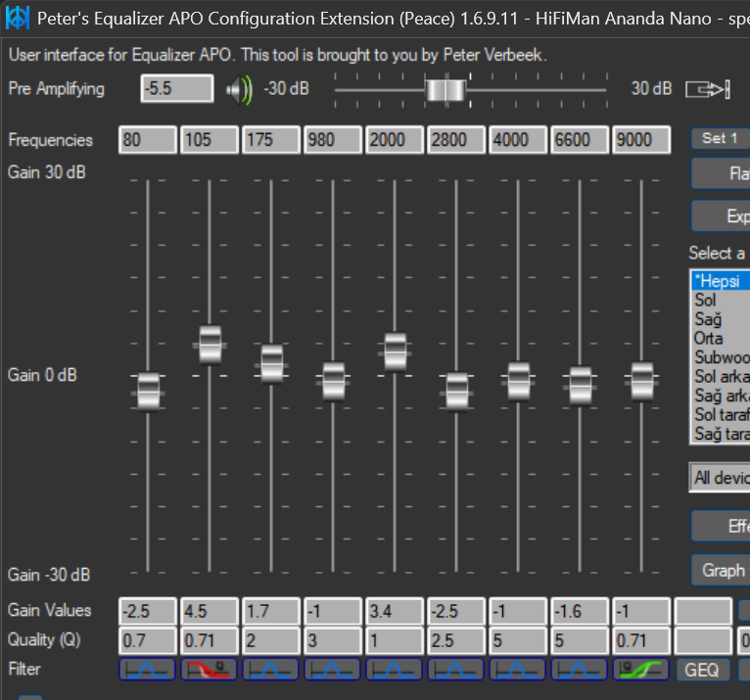Click the Quality field showing 0.7
Viewport: 750px width, 700px height.
tap(147, 640)
